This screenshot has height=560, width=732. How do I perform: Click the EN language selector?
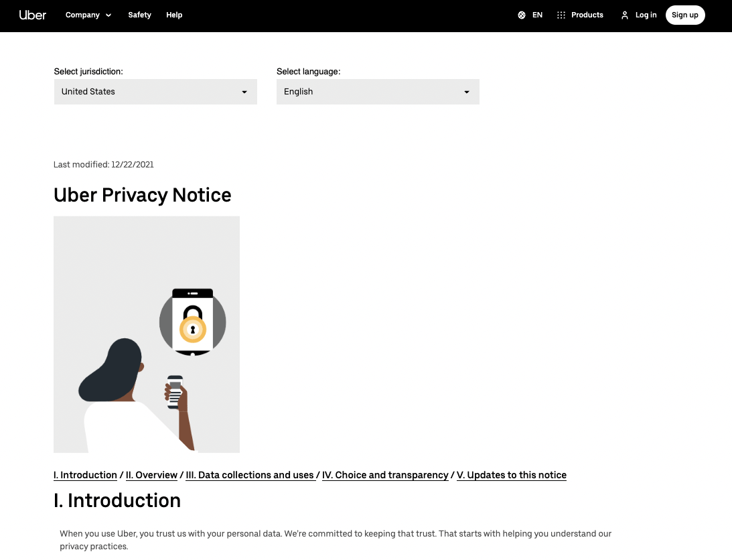point(537,15)
